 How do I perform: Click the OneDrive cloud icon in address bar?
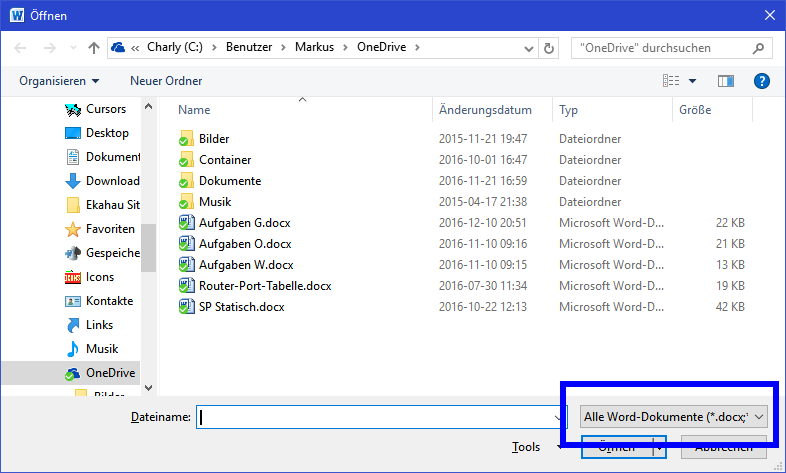118,48
